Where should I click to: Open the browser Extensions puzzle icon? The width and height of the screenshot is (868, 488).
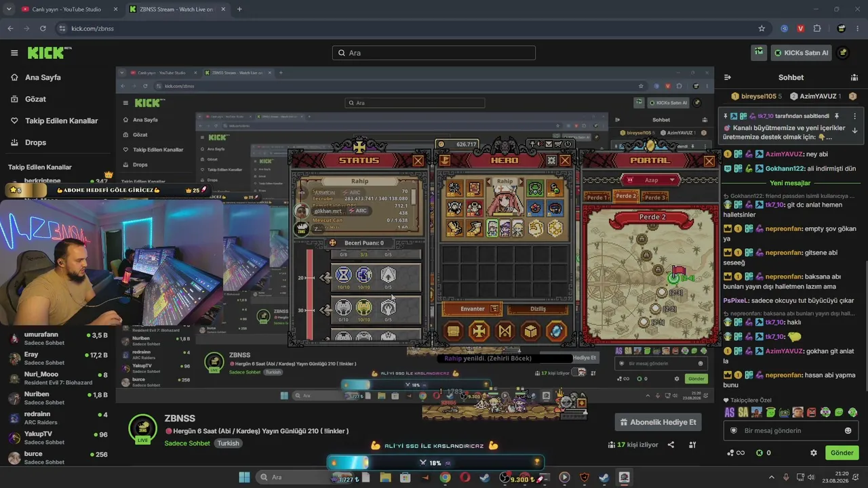817,28
